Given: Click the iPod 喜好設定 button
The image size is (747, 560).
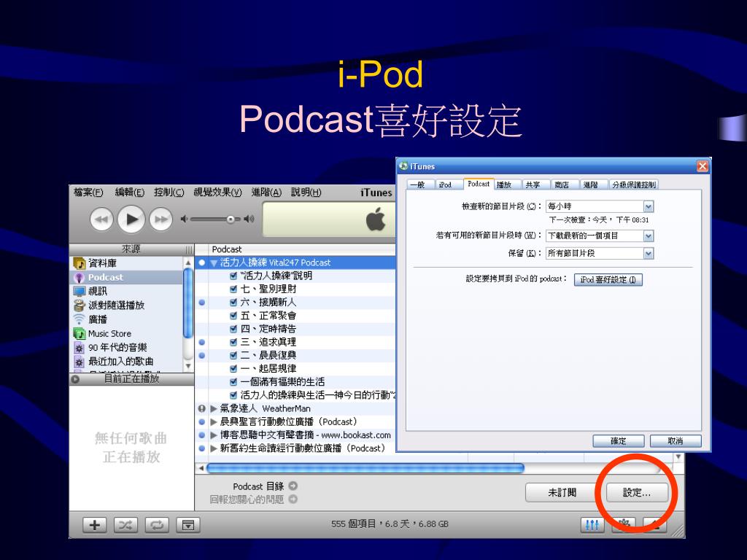Looking at the screenshot, I should 608,279.
